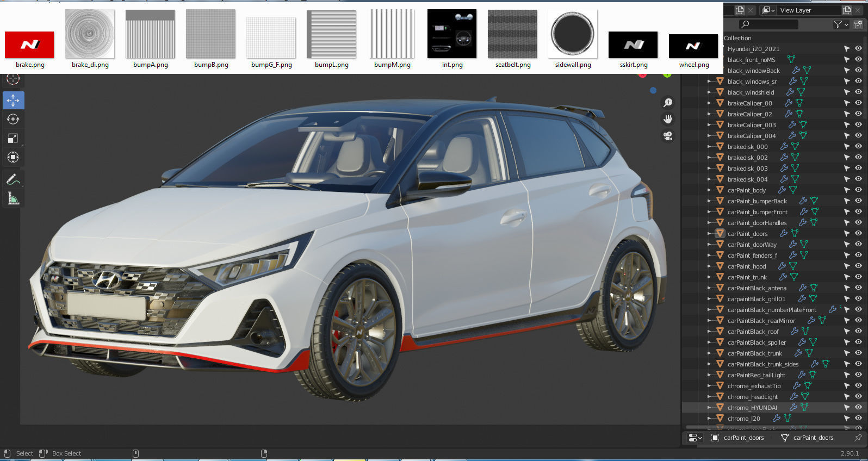
Task: Click the blue Z axis gizmo dot
Action: click(653, 90)
